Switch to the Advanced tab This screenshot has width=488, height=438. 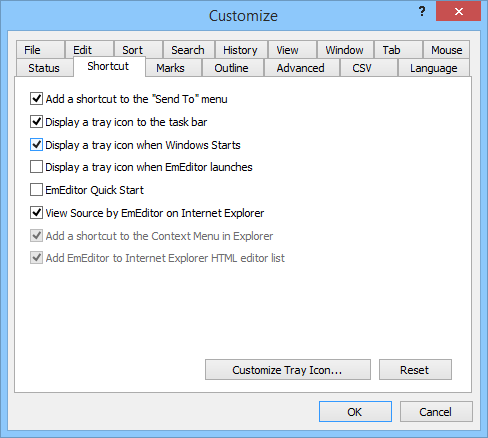point(301,68)
